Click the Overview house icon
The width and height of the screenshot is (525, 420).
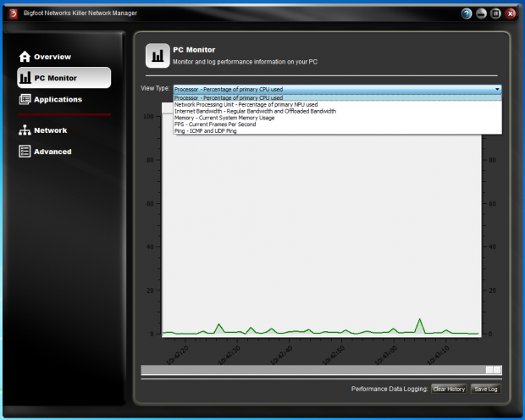click(x=25, y=57)
